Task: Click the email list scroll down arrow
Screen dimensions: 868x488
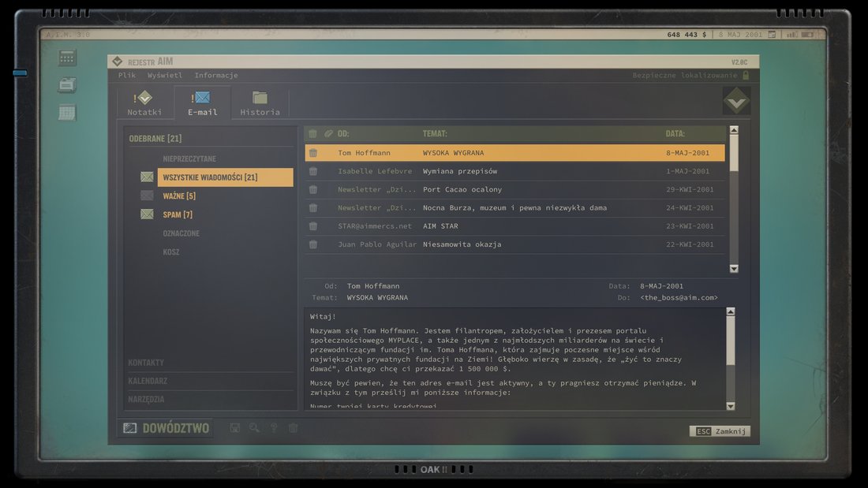Action: tap(734, 268)
